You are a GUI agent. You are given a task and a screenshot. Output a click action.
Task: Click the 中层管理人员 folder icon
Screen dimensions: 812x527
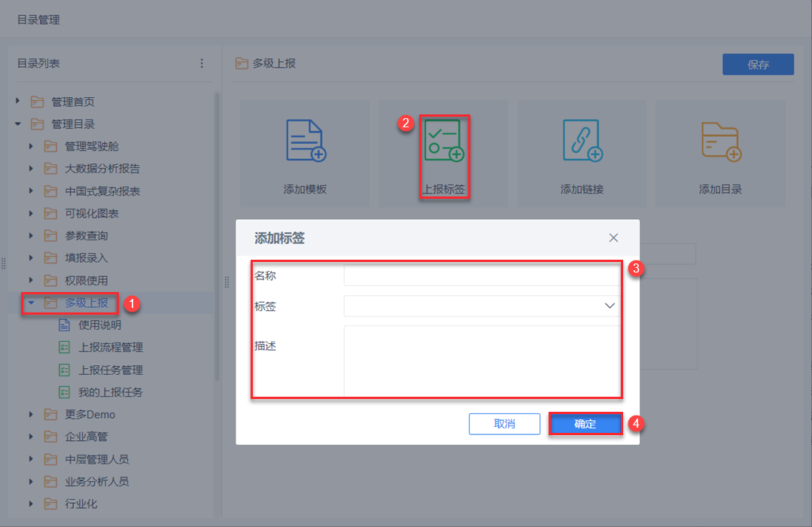pyautogui.click(x=50, y=459)
